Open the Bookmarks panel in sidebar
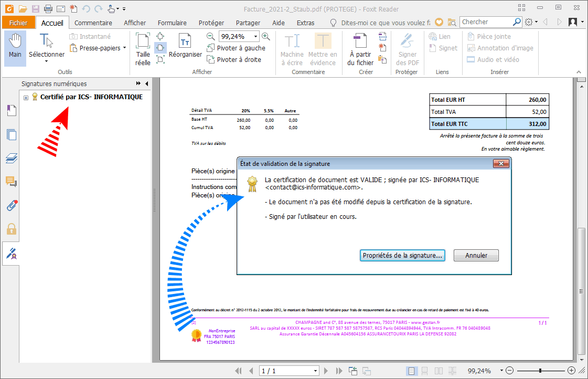 tap(12, 110)
